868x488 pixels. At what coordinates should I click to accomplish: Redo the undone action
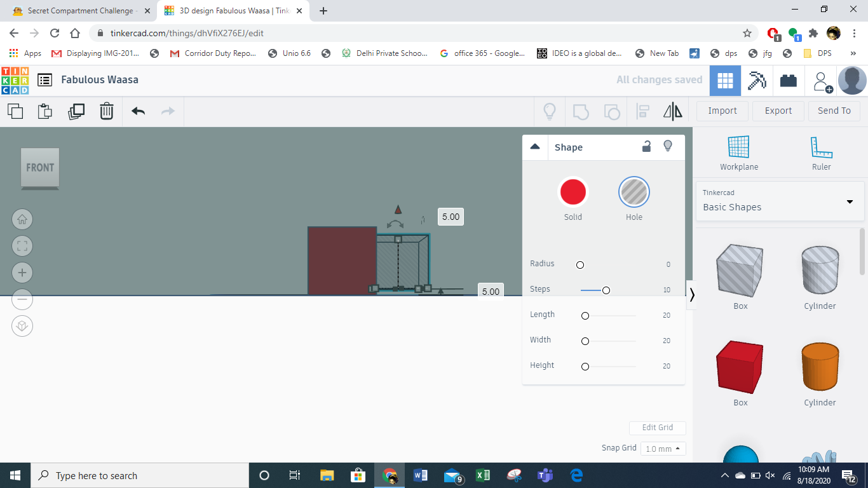click(168, 111)
